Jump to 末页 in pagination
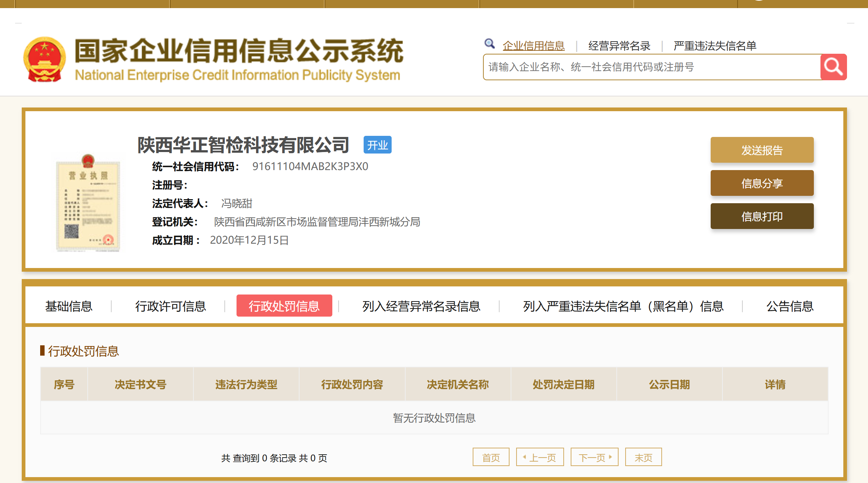 tap(643, 457)
